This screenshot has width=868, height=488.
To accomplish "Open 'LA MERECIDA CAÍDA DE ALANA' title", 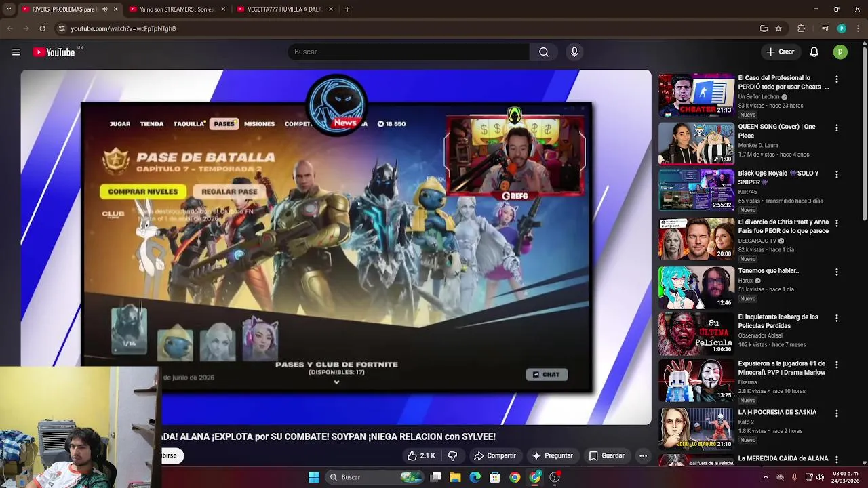I will coord(783,459).
